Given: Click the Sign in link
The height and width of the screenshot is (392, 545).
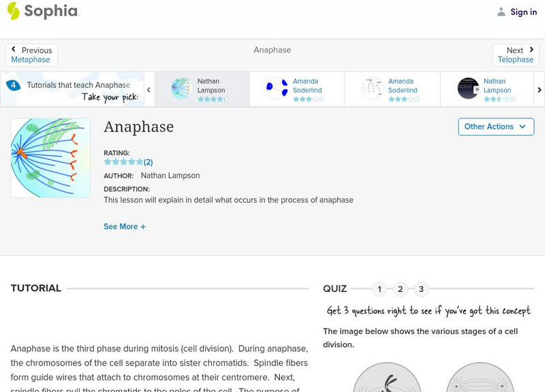Looking at the screenshot, I should tap(523, 12).
